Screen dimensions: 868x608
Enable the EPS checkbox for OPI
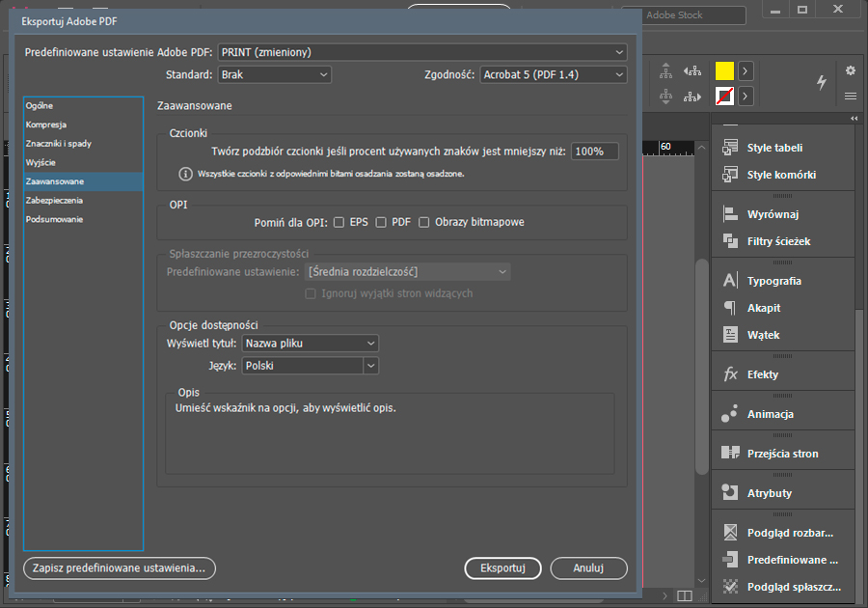pyautogui.click(x=339, y=222)
